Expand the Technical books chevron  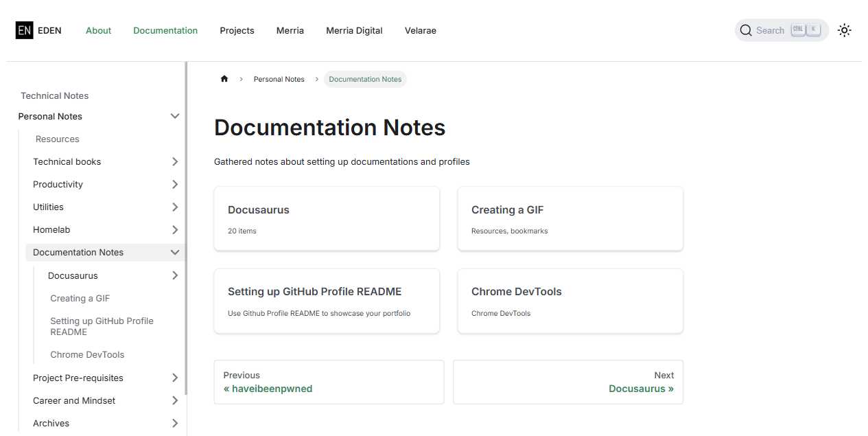point(175,161)
